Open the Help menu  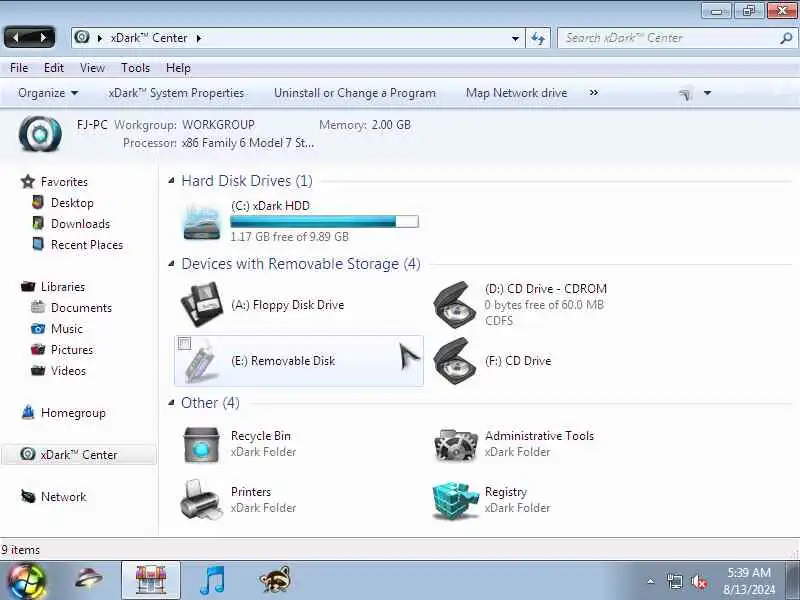pos(178,68)
